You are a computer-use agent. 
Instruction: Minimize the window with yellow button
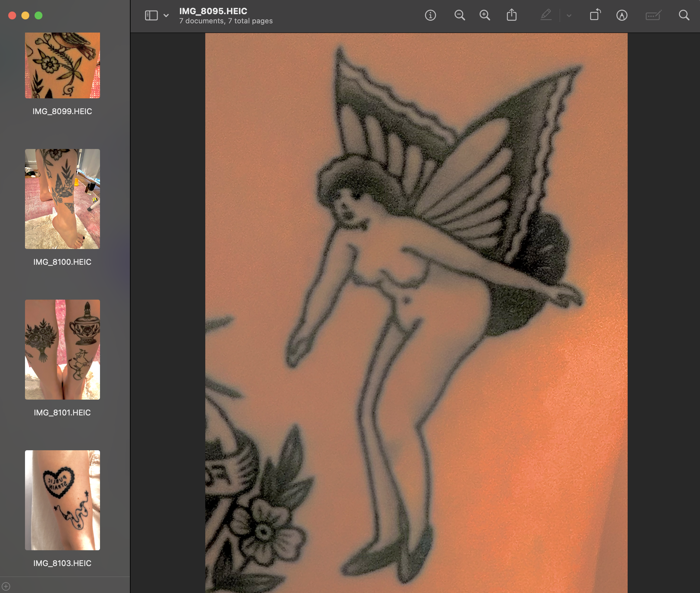(x=25, y=15)
